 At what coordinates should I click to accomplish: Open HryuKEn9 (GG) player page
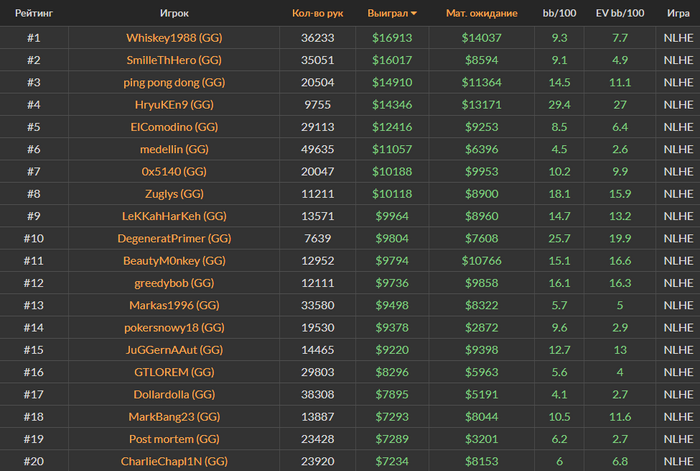[x=174, y=105]
